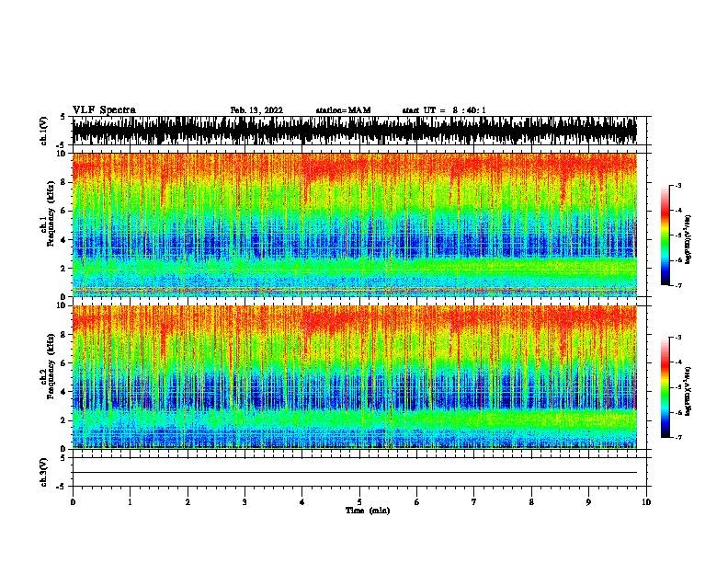Click the ch.2 spectrogram color scale bar
Screen dimensions: 728x563
665,387
